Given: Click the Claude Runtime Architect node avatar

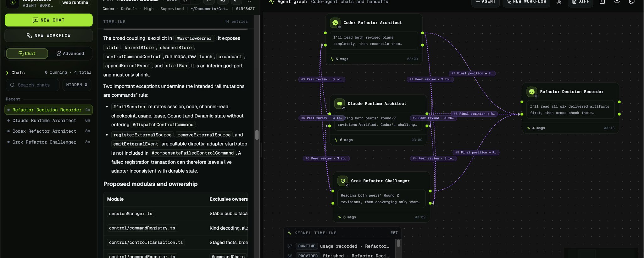Looking at the screenshot, I should coord(339,104).
